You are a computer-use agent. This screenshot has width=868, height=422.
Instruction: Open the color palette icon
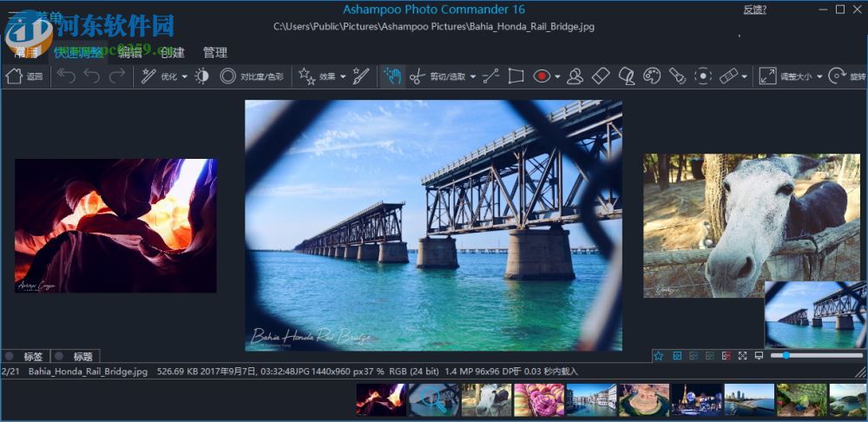(652, 76)
